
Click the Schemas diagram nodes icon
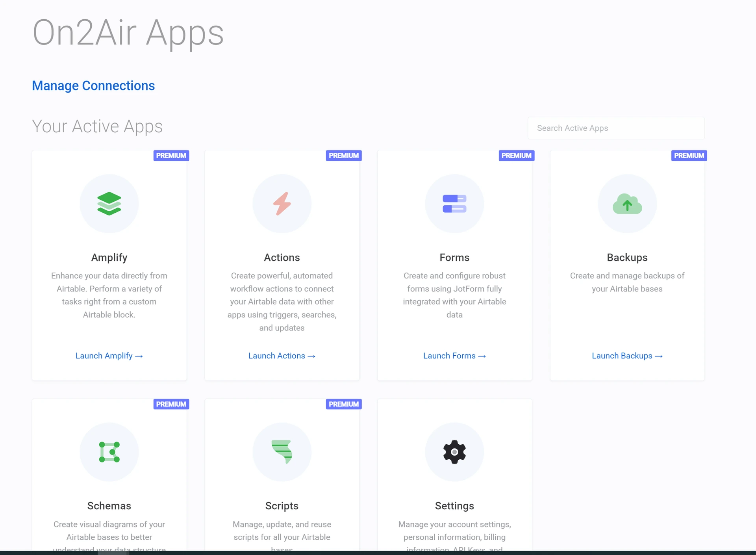(109, 452)
